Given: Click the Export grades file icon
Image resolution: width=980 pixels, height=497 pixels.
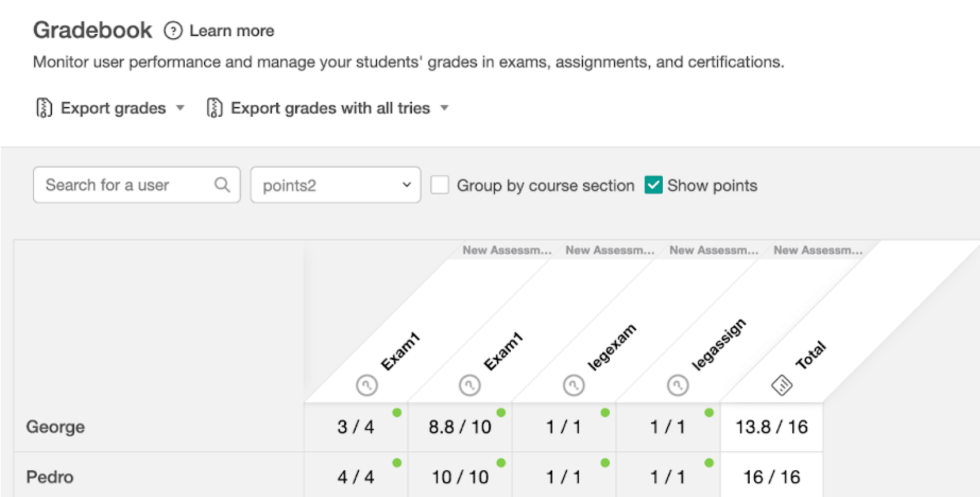Looking at the screenshot, I should click(44, 108).
